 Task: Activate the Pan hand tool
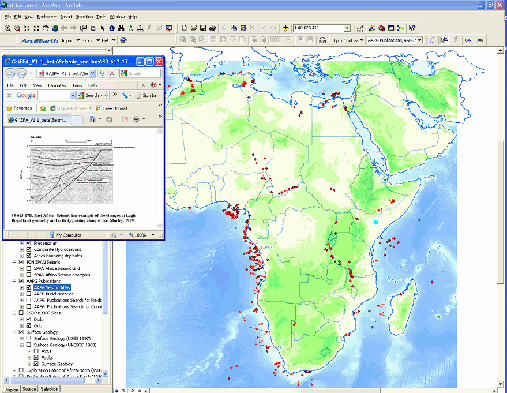[46, 29]
